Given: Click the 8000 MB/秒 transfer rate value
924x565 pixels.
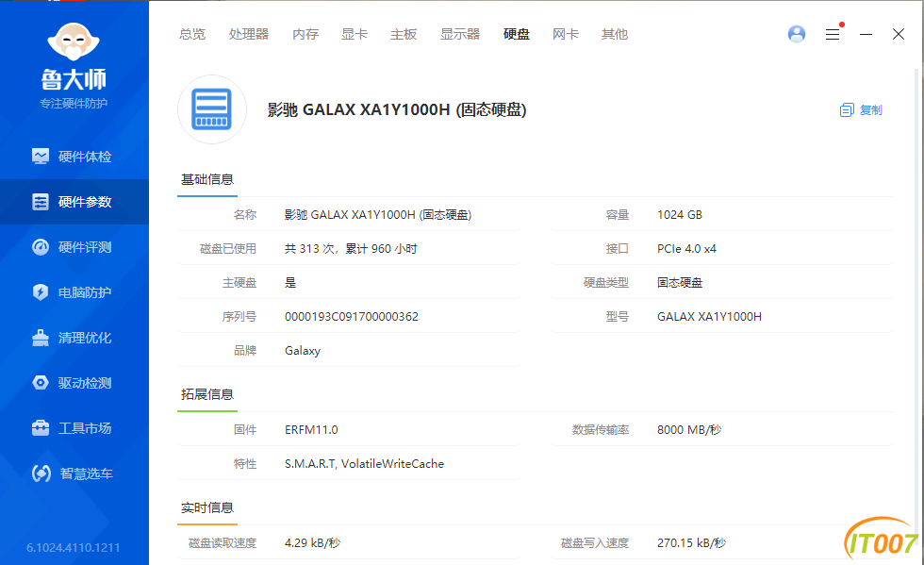Looking at the screenshot, I should coord(689,430).
